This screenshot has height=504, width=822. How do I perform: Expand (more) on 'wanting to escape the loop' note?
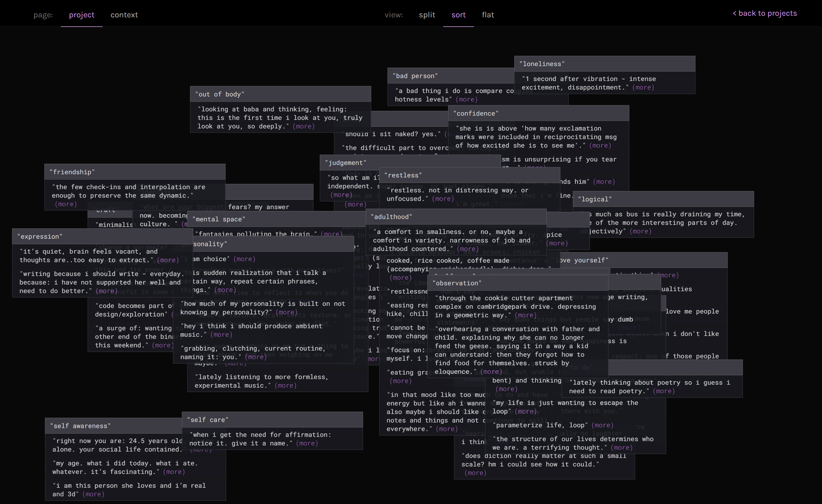pyautogui.click(x=526, y=411)
